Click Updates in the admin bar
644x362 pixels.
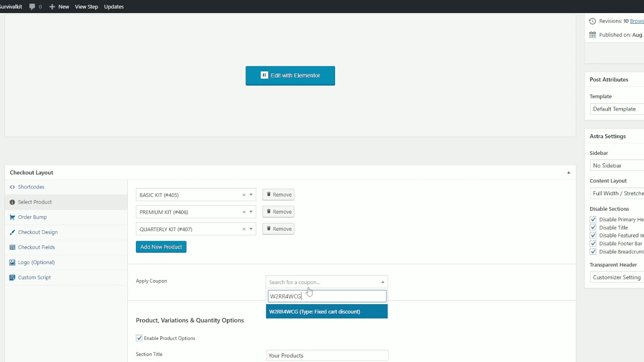tap(114, 7)
